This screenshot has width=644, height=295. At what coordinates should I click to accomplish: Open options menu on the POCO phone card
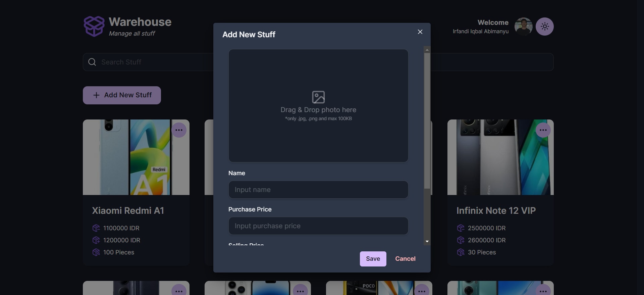coord(422,290)
